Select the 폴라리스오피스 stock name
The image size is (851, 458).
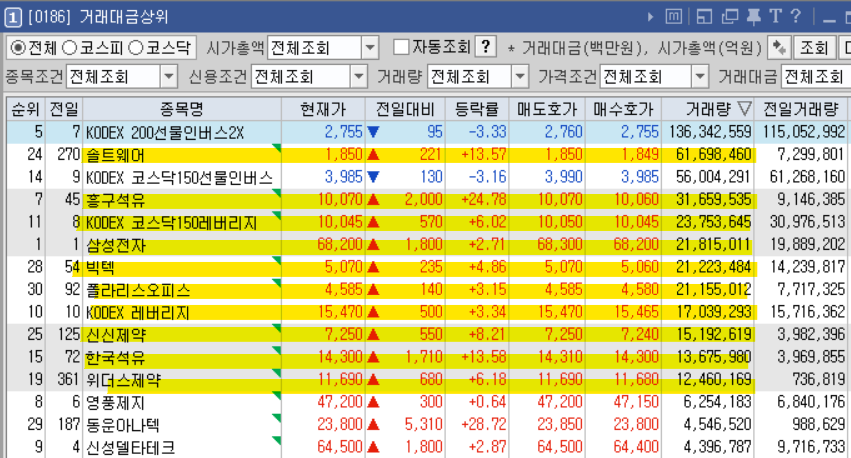pyautogui.click(x=138, y=290)
